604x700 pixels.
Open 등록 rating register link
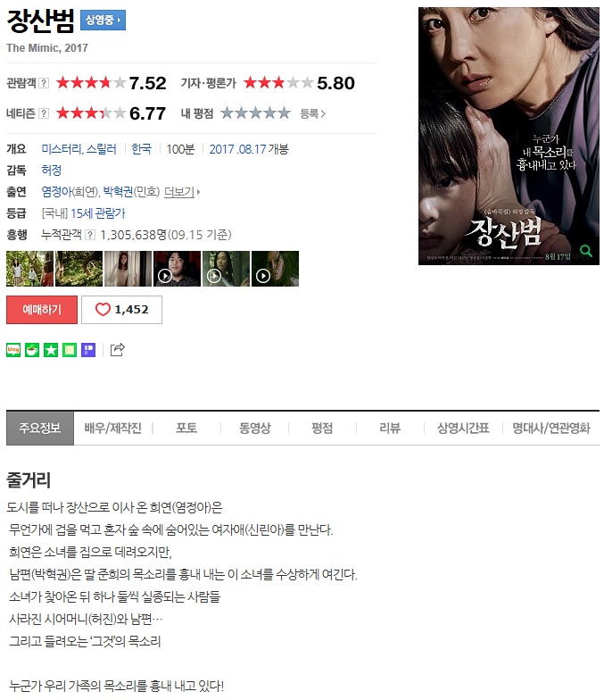pyautogui.click(x=312, y=114)
